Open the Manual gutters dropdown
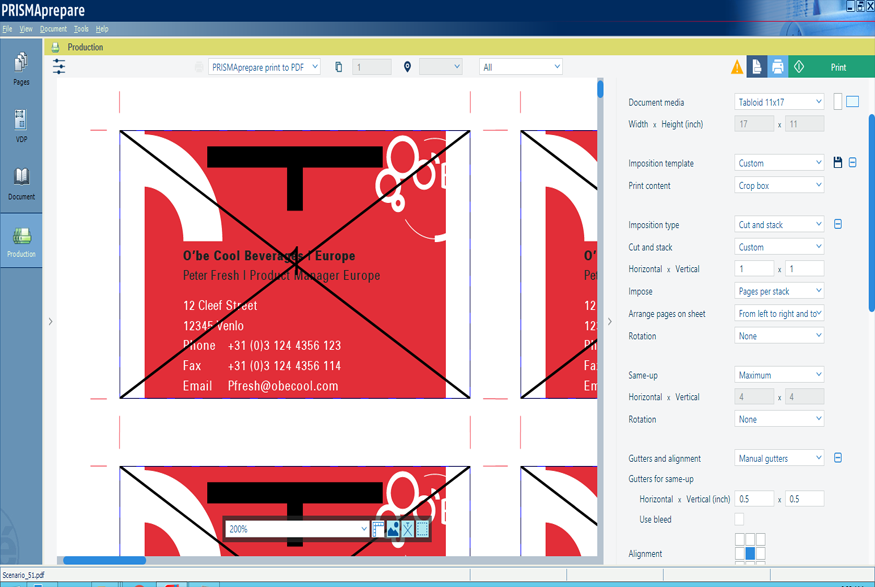Screen dimensions: 875x587 click(x=779, y=458)
